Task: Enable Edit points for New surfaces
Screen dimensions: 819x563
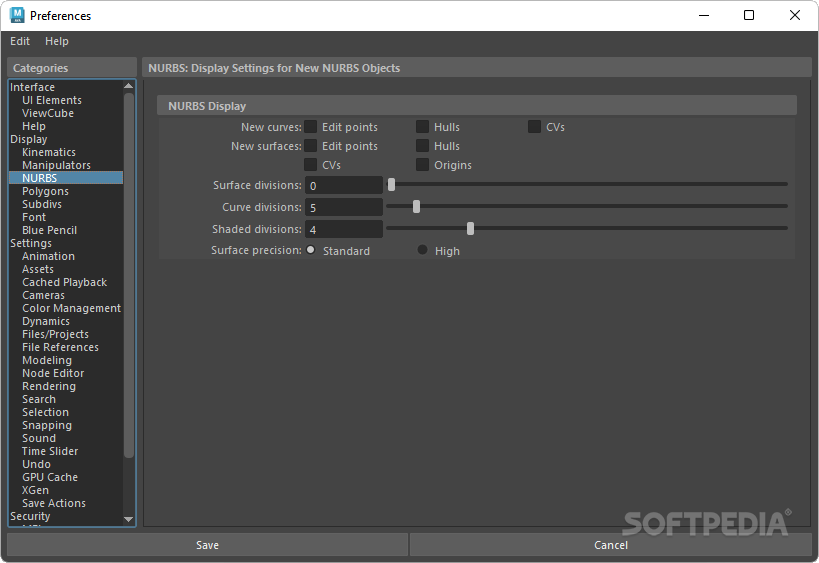Action: [x=310, y=146]
